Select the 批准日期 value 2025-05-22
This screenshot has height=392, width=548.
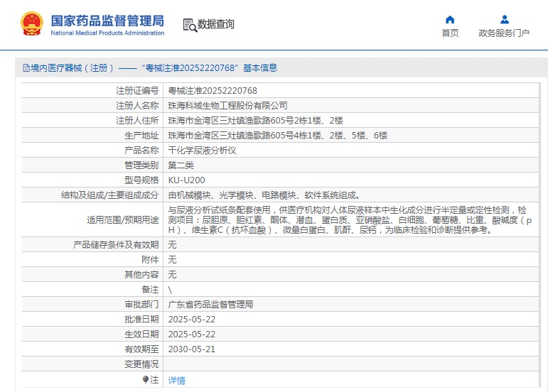click(191, 320)
